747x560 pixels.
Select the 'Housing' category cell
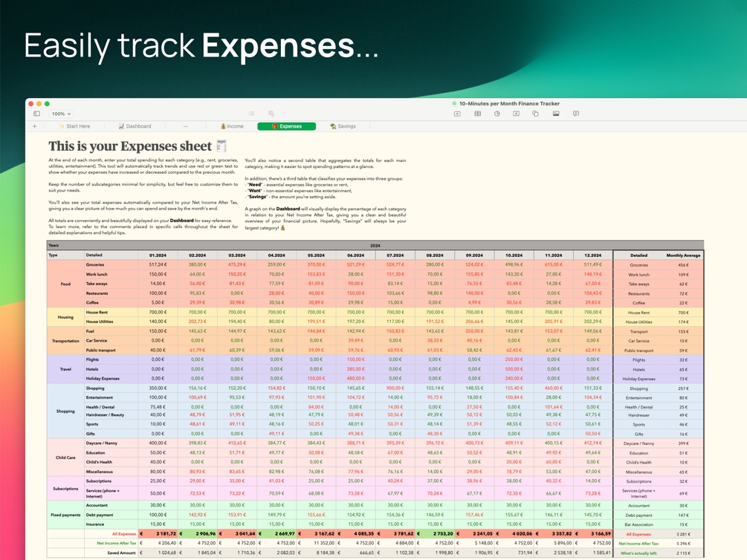tap(65, 317)
